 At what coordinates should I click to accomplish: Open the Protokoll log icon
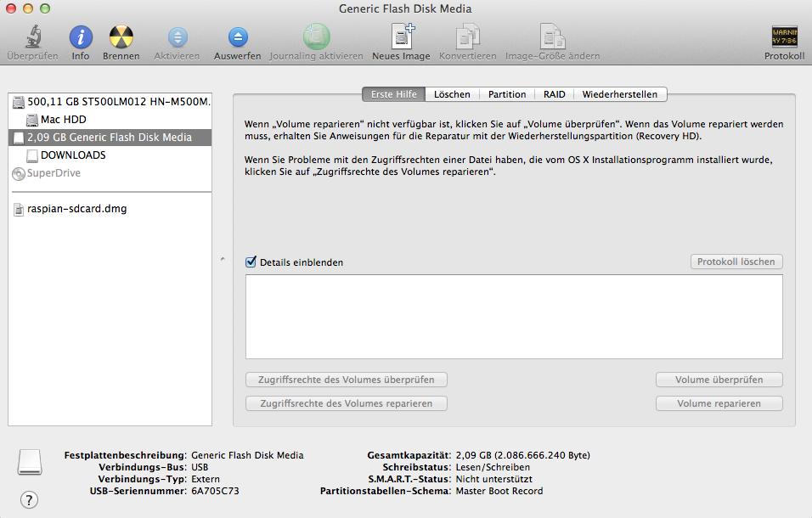tap(785, 37)
